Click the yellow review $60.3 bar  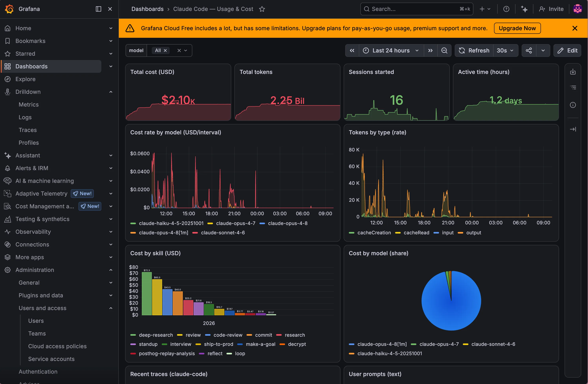(x=157, y=298)
